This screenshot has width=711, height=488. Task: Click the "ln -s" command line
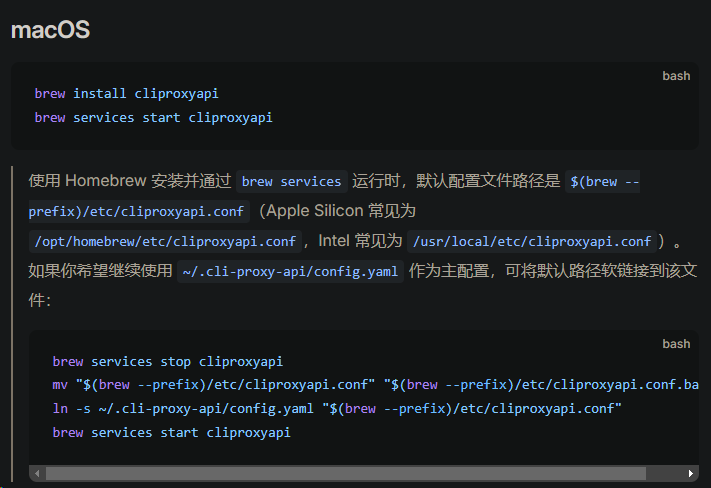pyautogui.click(x=337, y=409)
